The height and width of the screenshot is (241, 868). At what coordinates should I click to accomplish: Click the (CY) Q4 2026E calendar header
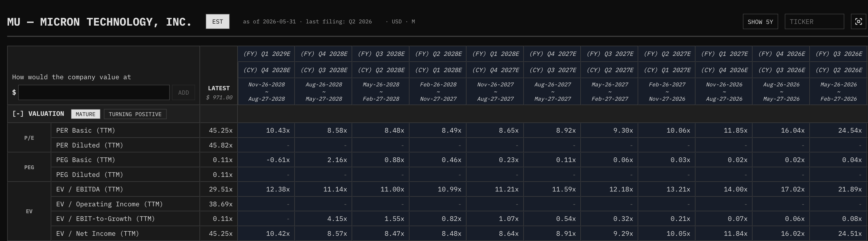[724, 70]
